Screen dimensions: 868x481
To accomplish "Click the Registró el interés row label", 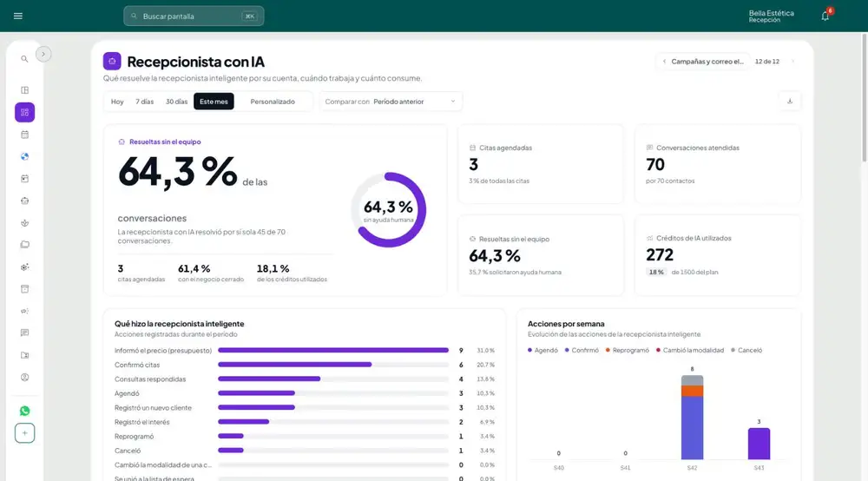I will (x=141, y=422).
